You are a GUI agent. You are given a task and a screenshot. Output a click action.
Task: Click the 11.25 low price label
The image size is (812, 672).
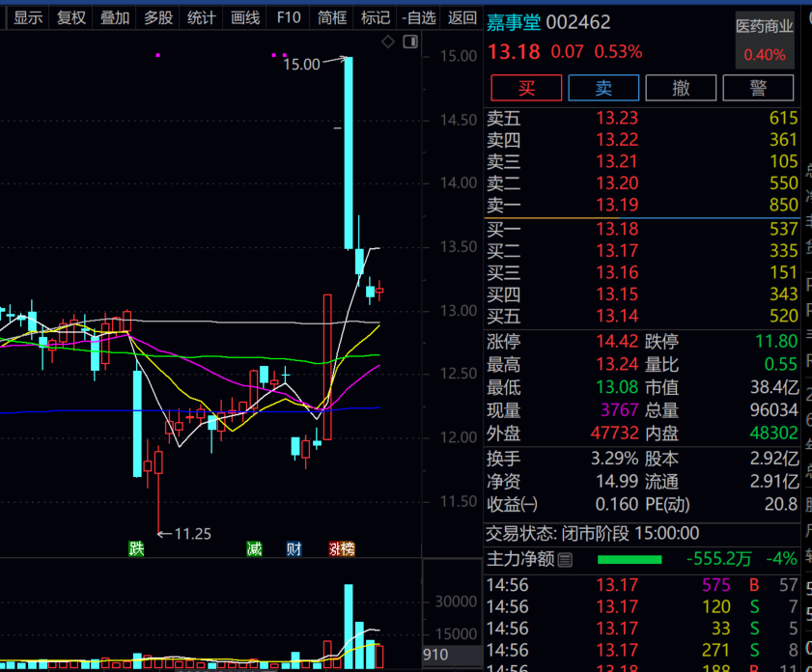coord(193,534)
